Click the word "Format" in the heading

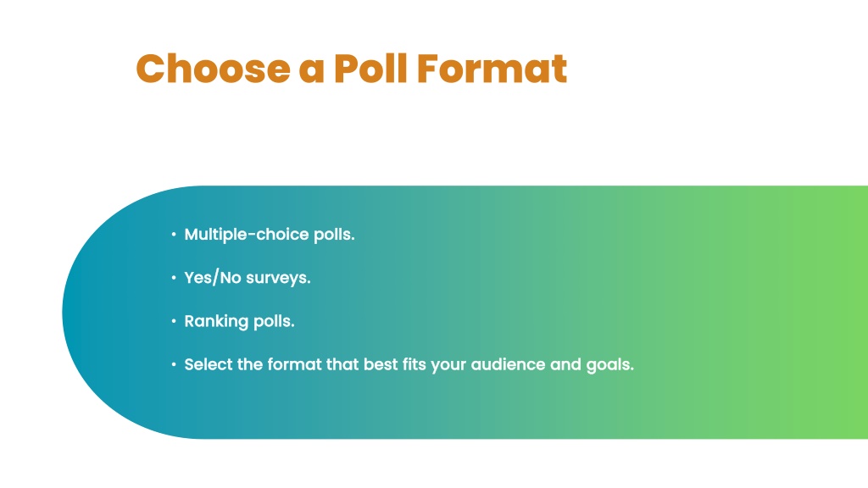(492, 69)
